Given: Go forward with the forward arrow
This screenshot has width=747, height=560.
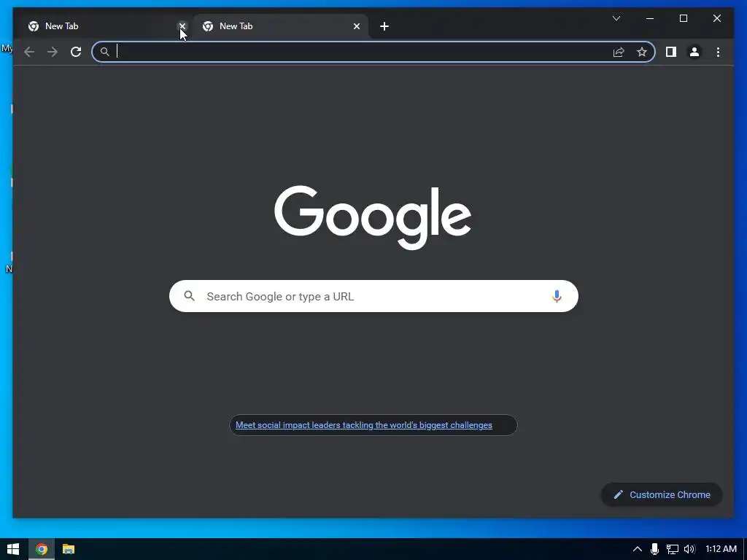Looking at the screenshot, I should (x=53, y=52).
